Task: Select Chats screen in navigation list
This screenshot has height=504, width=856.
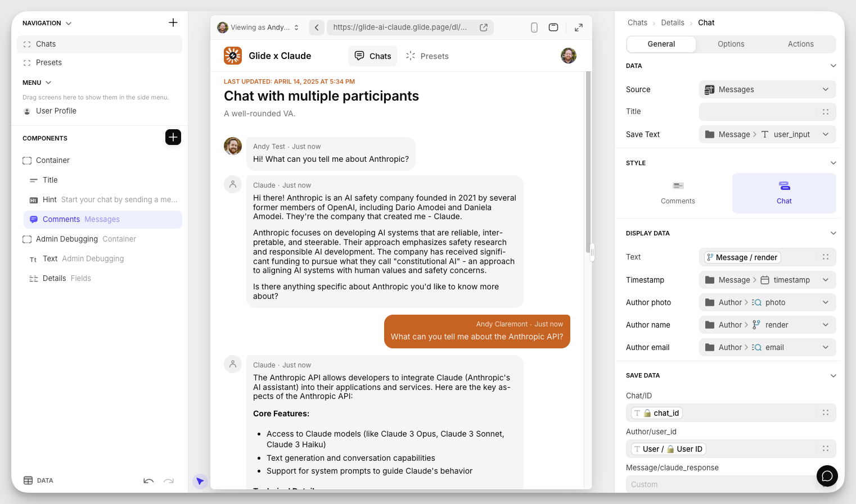Action: point(100,44)
